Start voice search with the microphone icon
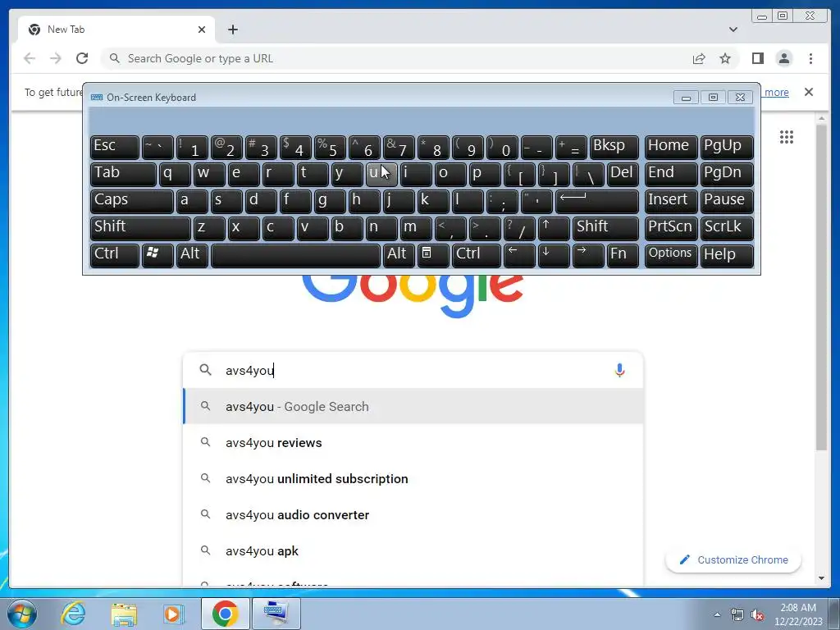 [619, 370]
